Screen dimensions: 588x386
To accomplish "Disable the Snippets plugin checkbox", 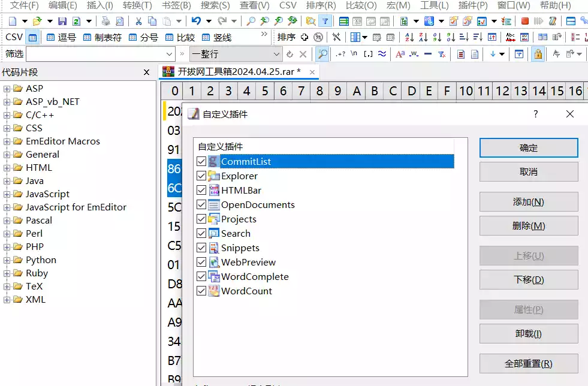I will coord(201,248).
